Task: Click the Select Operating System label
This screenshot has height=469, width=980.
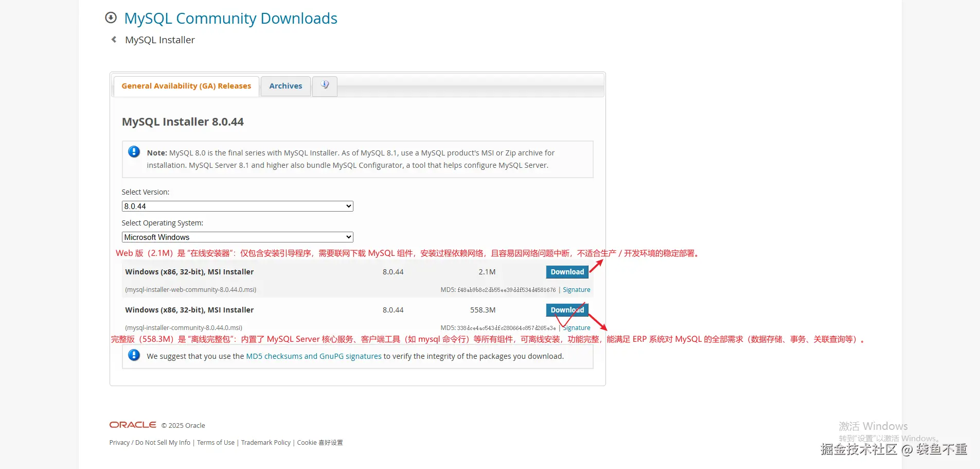Action: click(x=163, y=223)
